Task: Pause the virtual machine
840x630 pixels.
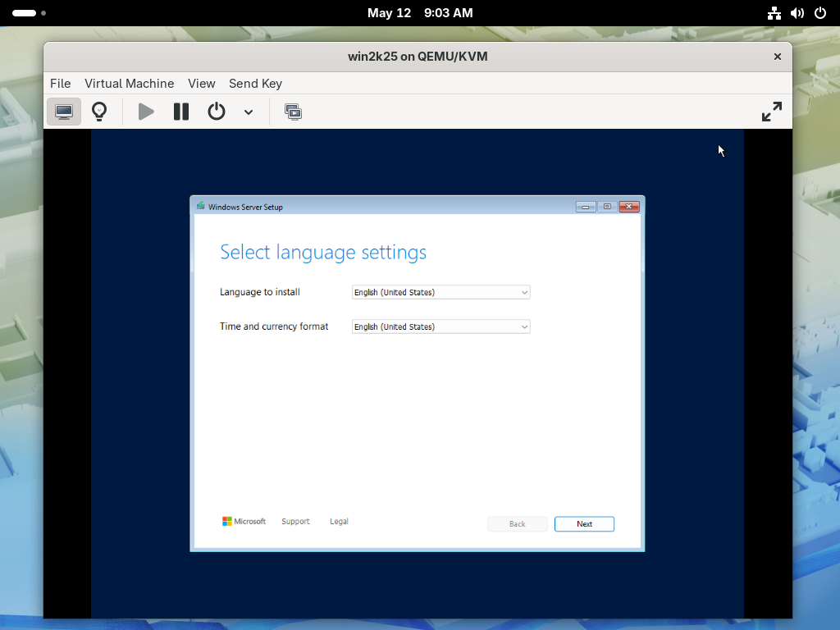Action: click(181, 112)
